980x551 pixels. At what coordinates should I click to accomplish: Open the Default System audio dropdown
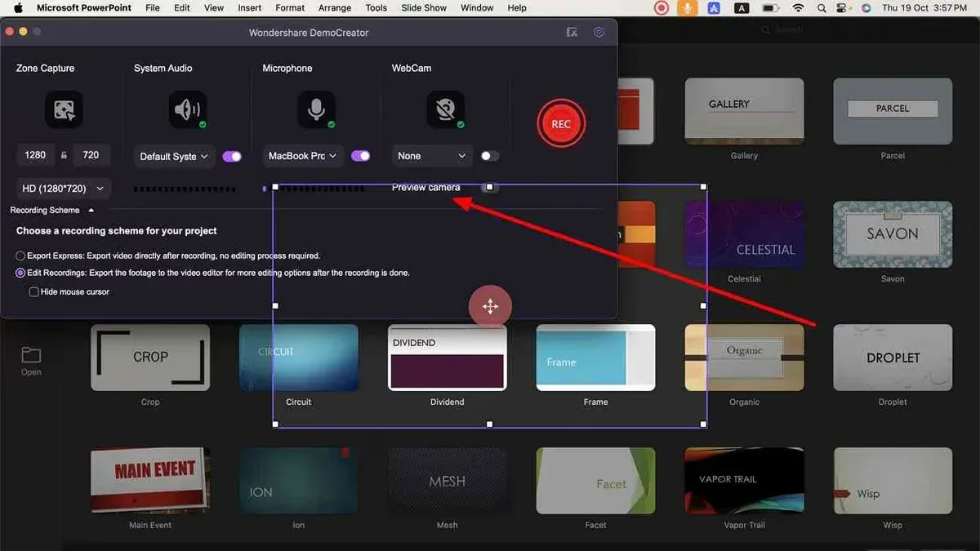point(174,156)
